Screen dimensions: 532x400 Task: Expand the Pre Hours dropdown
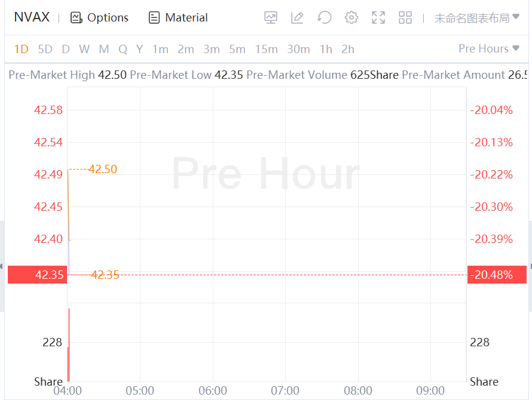(x=488, y=49)
